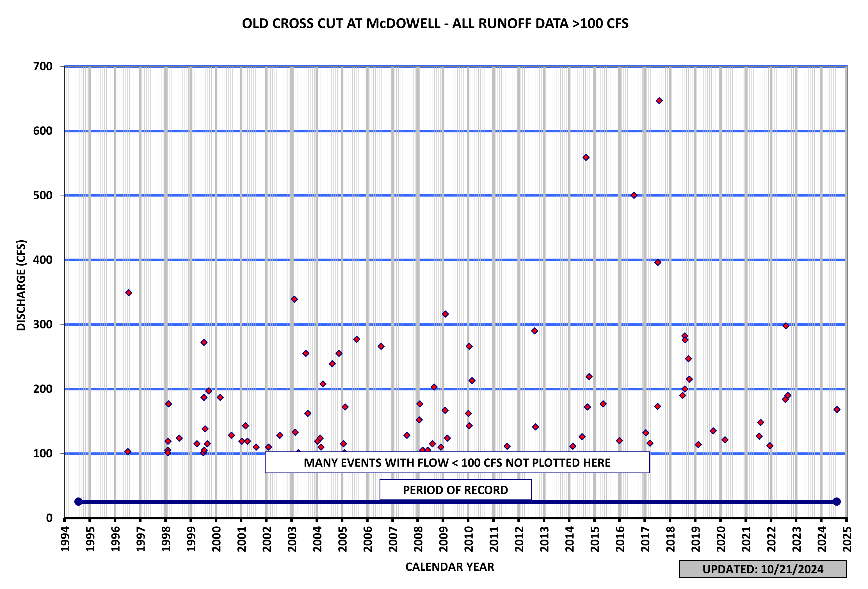
Task: Select the 2020 data point near 121 CFS
Action: 725,440
